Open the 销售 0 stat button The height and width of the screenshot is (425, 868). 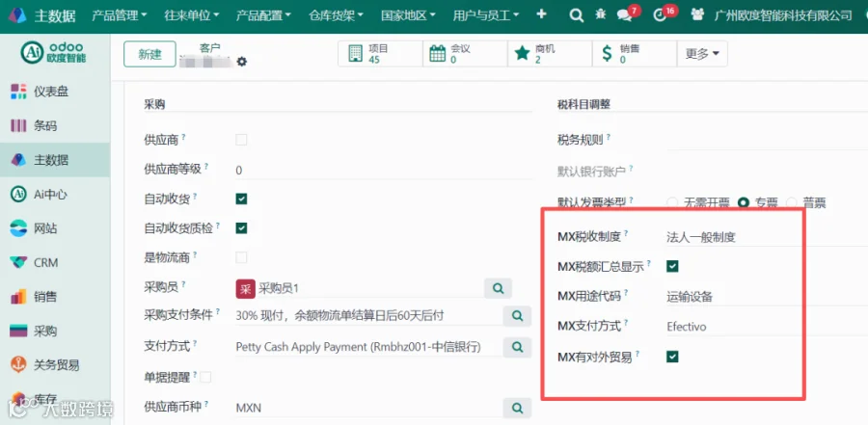click(x=635, y=54)
